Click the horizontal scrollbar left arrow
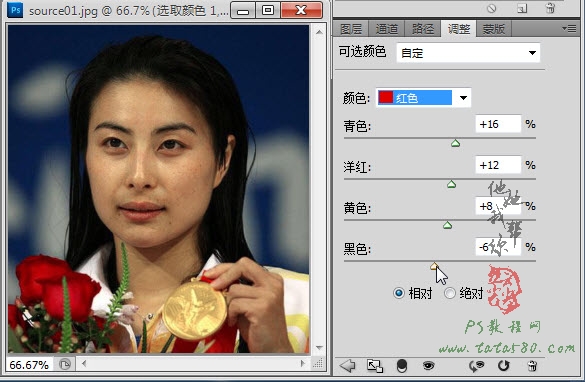 point(84,363)
